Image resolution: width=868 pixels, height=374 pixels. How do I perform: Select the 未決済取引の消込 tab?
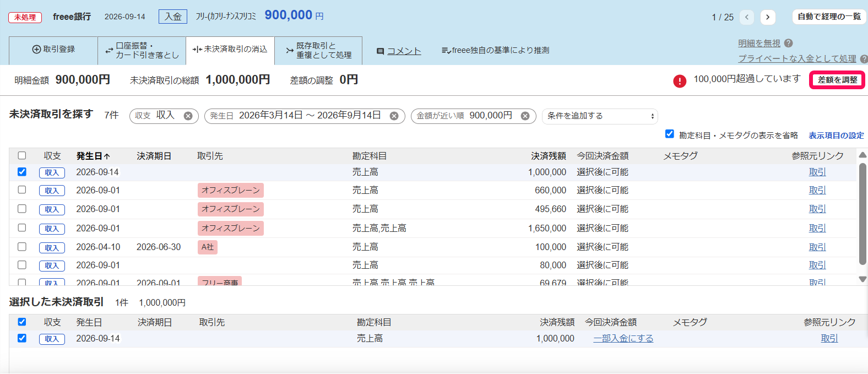230,50
